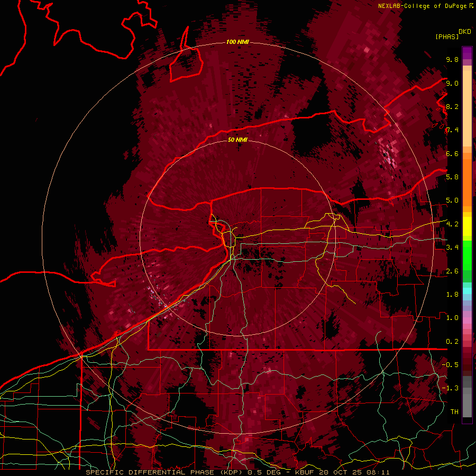Click the 100 NMI range ring label
This screenshot has height=476, width=476.
click(x=237, y=42)
